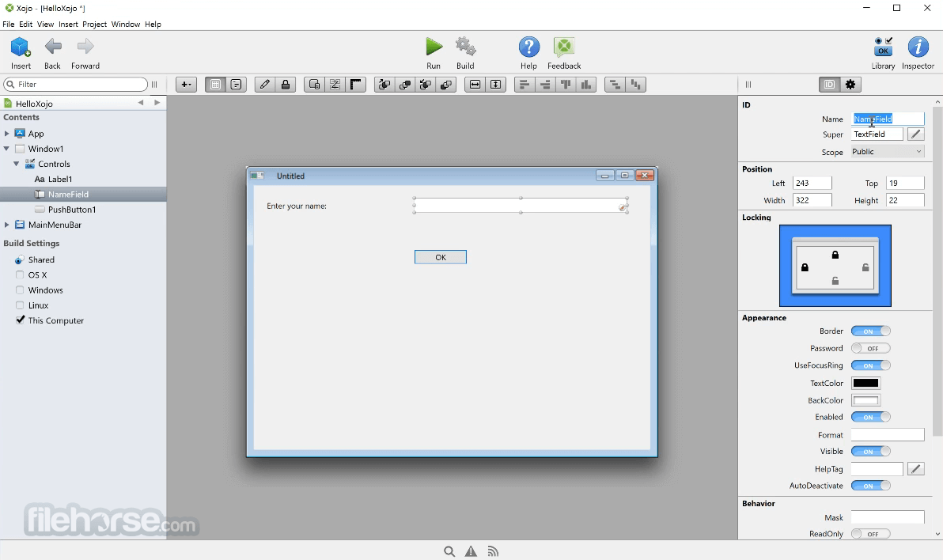Select Shared under Build Settings
Image resolution: width=943 pixels, height=560 pixels.
pos(41,260)
